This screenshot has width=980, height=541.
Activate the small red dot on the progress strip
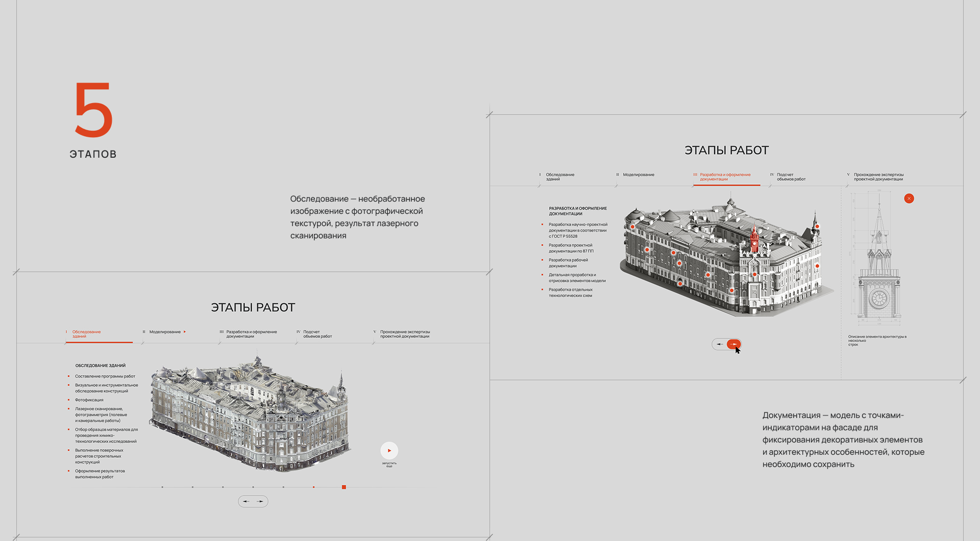[x=313, y=487]
